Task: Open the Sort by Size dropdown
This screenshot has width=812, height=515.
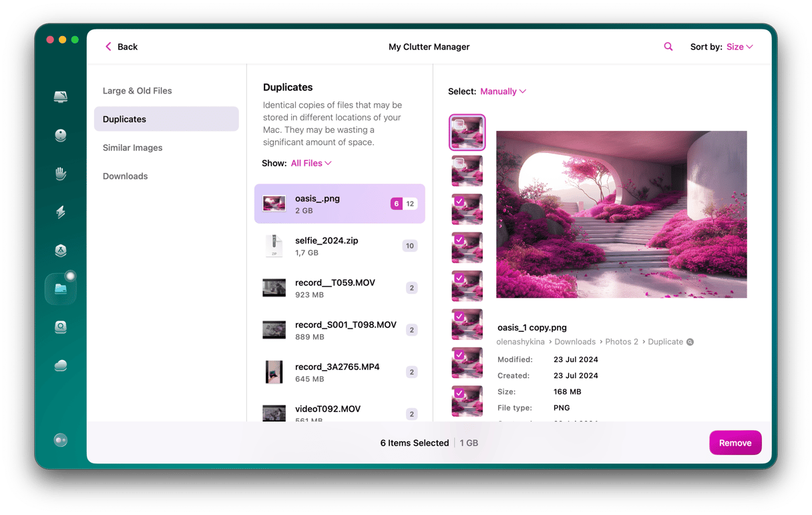Action: [x=739, y=47]
